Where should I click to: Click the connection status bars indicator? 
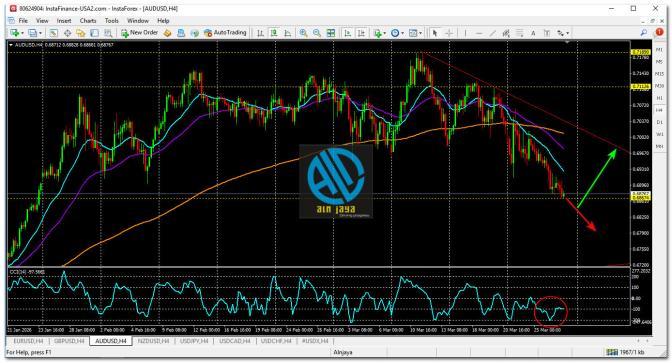pyautogui.click(x=612, y=352)
